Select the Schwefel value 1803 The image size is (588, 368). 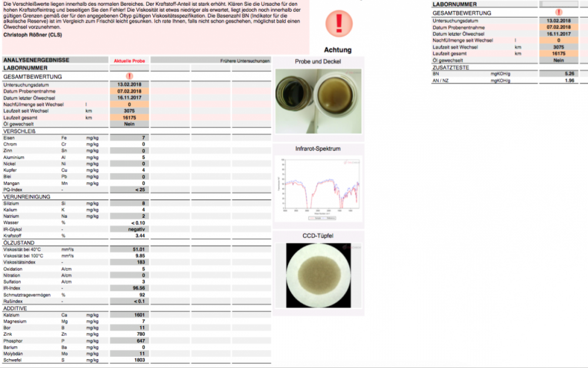pos(139,360)
